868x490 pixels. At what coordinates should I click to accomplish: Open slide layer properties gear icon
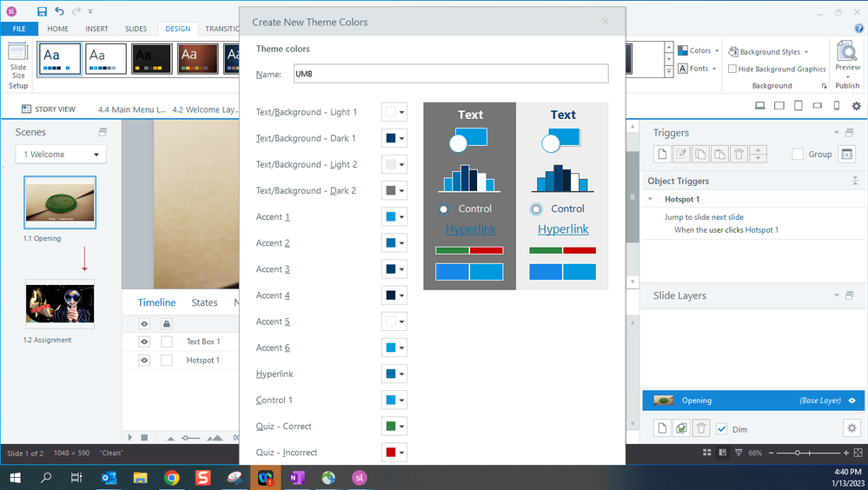(x=852, y=428)
